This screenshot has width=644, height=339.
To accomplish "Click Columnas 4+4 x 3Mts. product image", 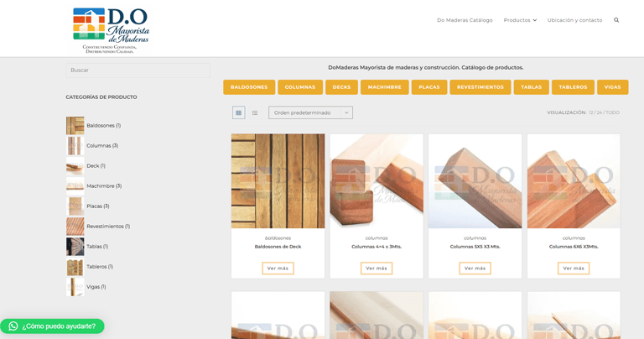I will pyautogui.click(x=377, y=180).
